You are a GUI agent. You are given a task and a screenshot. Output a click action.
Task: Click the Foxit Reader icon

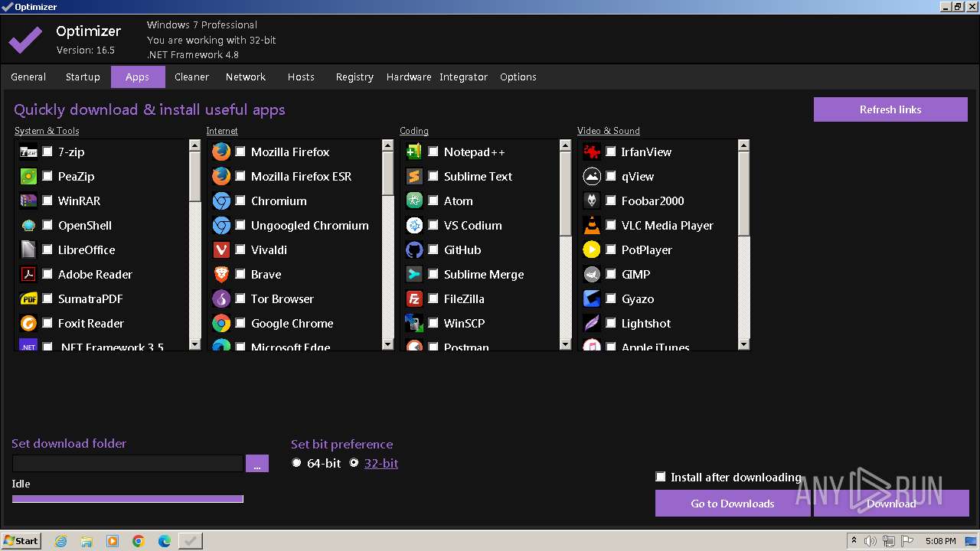(x=28, y=323)
